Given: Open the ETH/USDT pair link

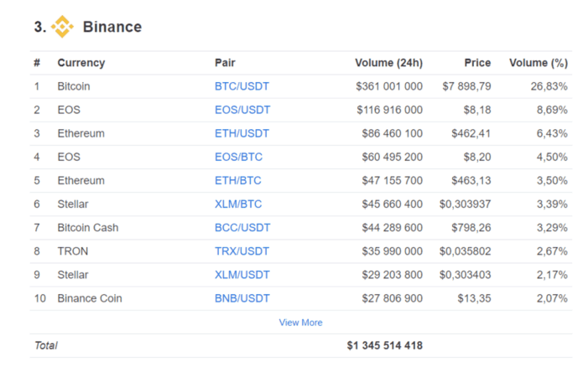Looking at the screenshot, I should click(242, 134).
